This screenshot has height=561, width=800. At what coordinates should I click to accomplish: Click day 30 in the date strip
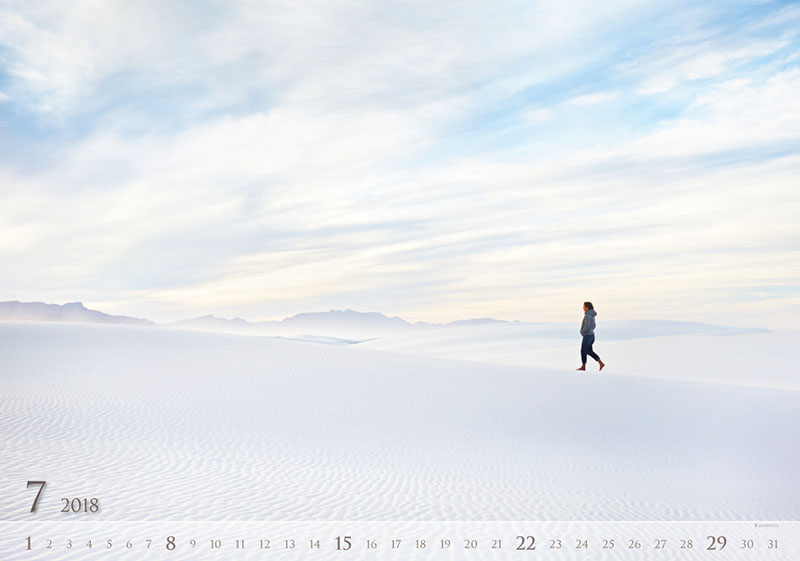[747, 544]
